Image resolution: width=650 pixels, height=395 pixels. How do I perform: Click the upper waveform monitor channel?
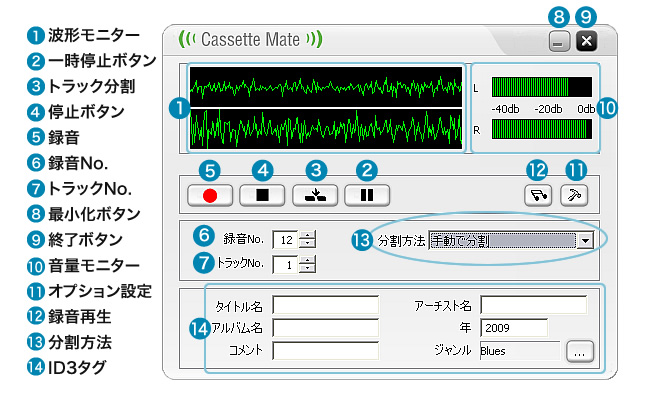[326, 87]
